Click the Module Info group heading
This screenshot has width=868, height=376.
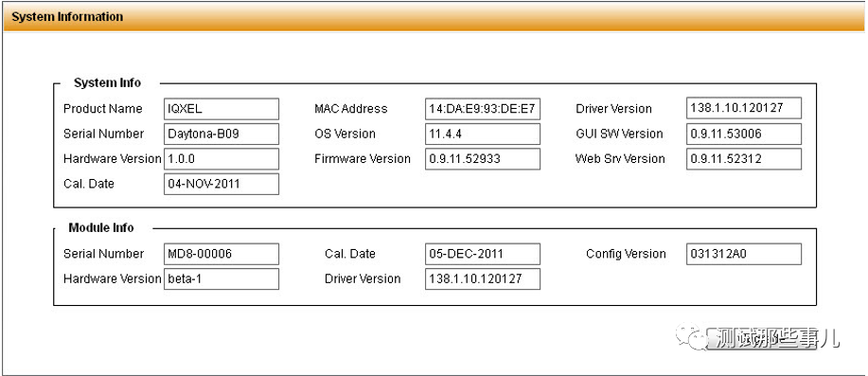coord(101,227)
